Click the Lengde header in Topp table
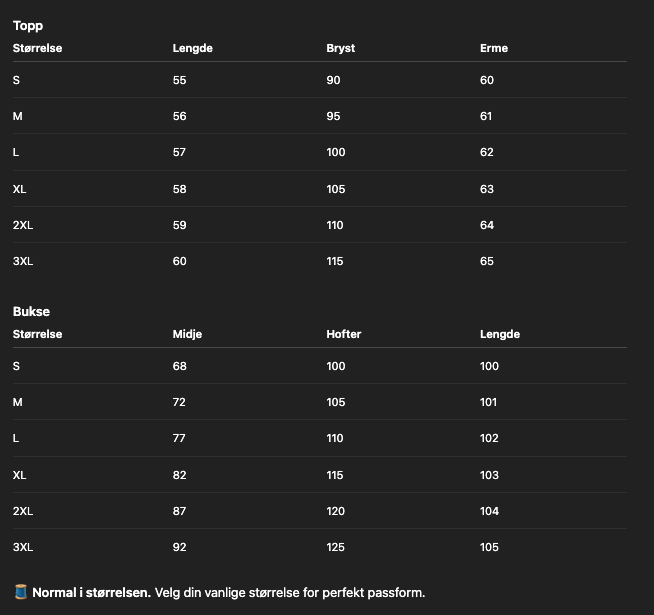 [x=192, y=48]
